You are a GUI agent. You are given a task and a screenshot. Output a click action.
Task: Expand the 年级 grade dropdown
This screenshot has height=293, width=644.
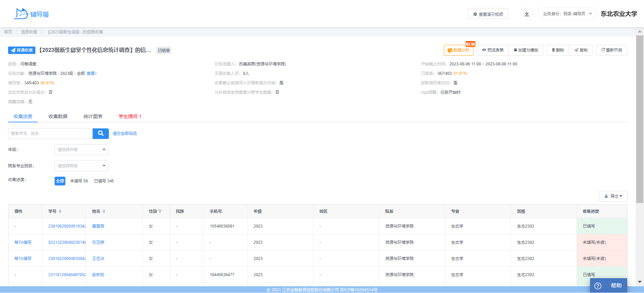pyautogui.click(x=81, y=150)
